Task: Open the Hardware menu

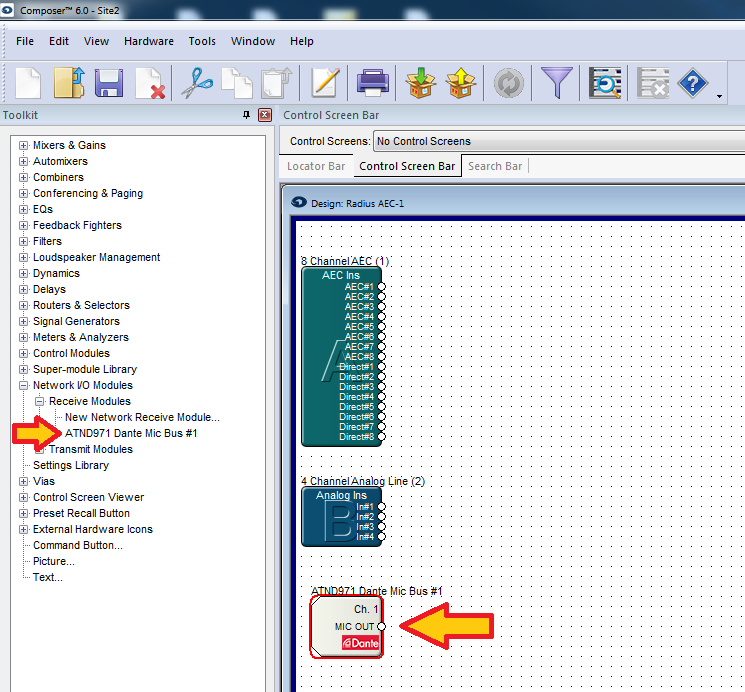Action: click(x=149, y=41)
